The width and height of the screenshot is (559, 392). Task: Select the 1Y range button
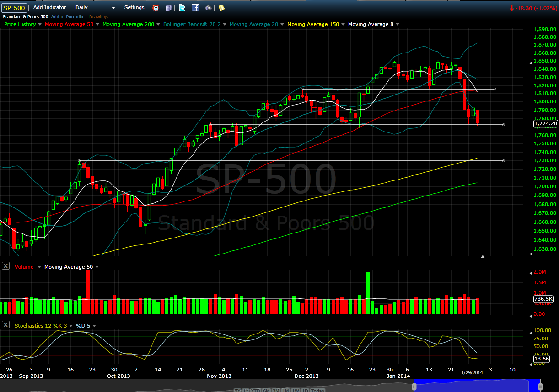(246, 390)
